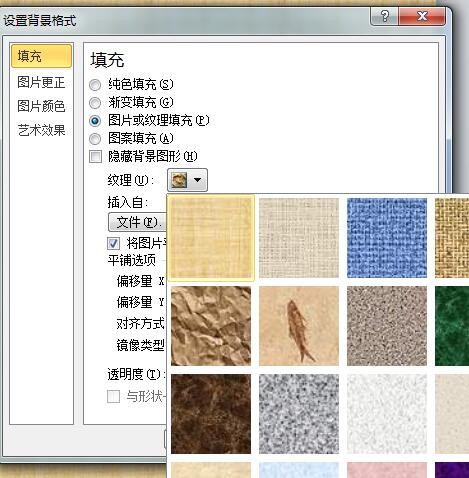This screenshot has height=478, width=469.
Task: Switch to the 艺术效果 category
Action: 41,130
